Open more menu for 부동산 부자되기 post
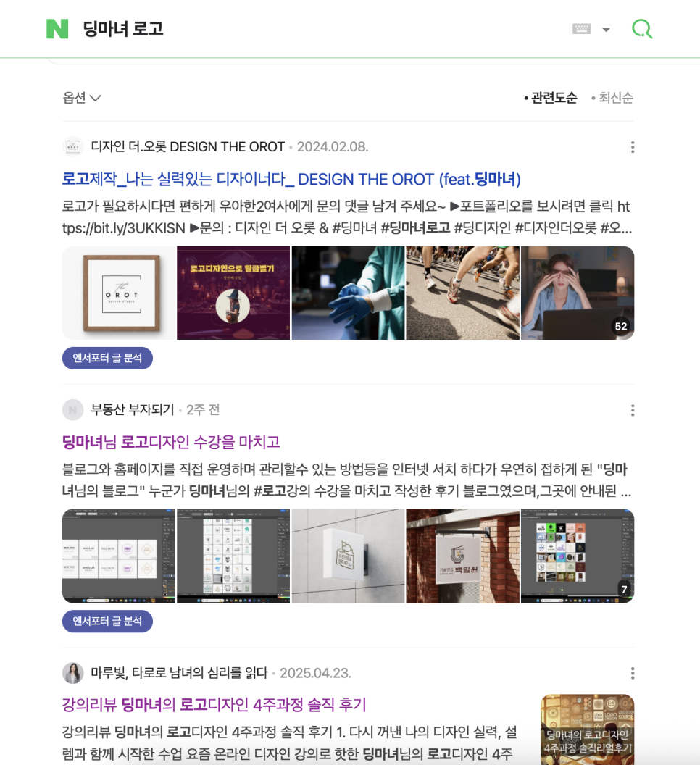 (x=633, y=410)
